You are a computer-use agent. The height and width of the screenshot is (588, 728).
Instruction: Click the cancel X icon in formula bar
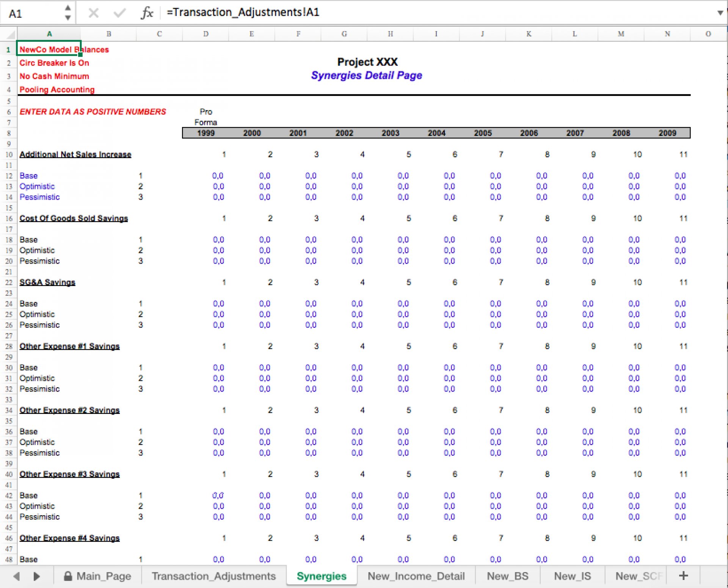(94, 13)
